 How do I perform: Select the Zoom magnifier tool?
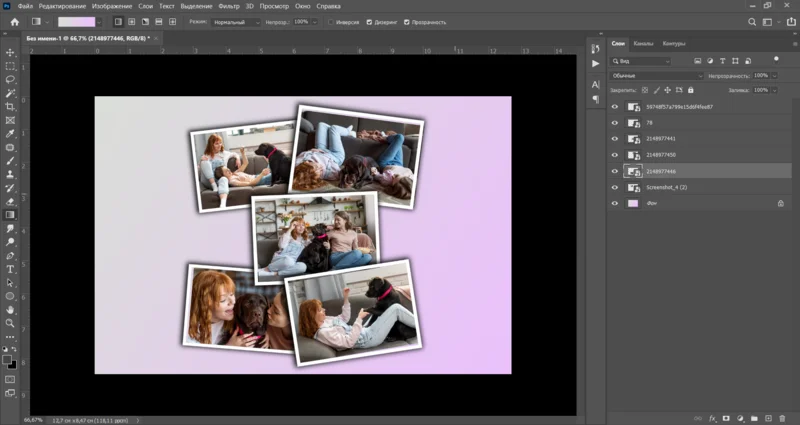pos(10,323)
